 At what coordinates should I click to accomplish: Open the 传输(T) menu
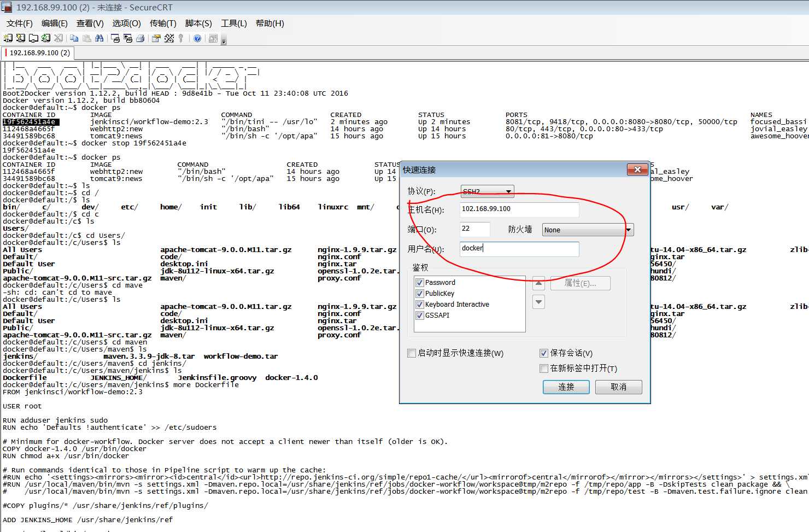pos(163,24)
